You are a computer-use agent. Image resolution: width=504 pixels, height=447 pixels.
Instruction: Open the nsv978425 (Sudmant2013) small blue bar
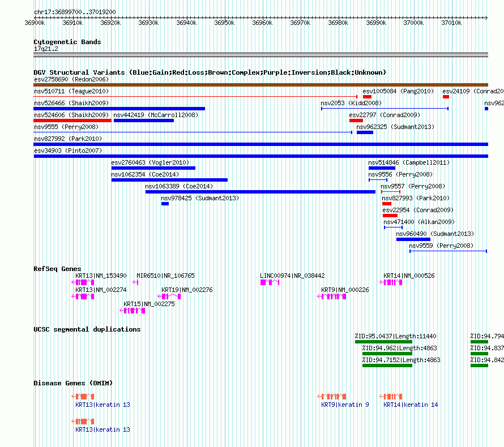tap(165, 204)
